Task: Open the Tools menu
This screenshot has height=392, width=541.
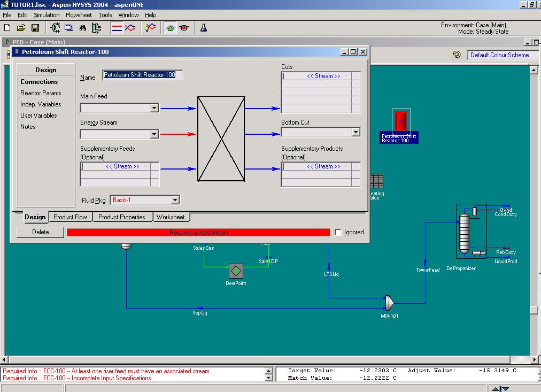Action: [x=105, y=15]
